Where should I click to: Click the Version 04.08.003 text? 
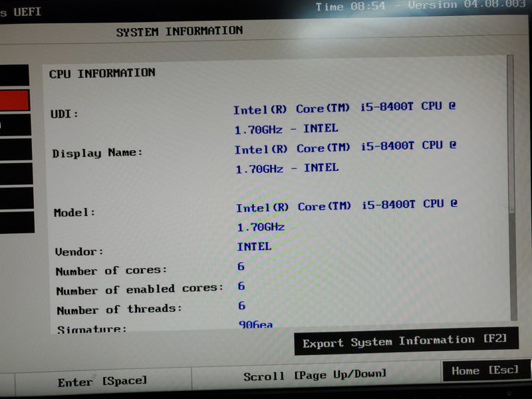[467, 5]
